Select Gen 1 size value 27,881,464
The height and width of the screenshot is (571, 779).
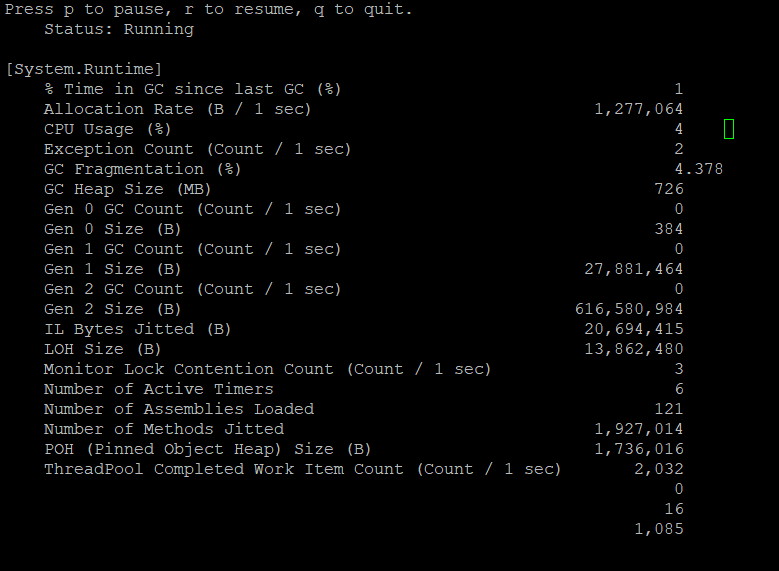point(633,269)
